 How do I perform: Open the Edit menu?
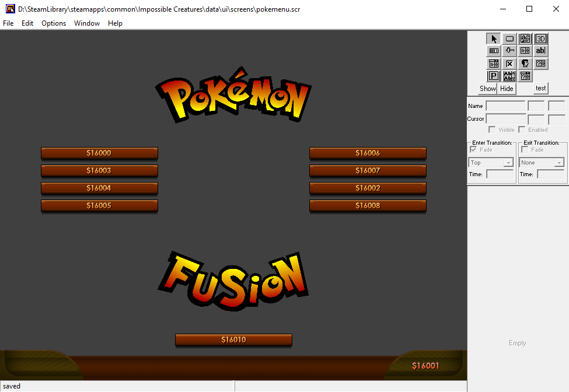pyautogui.click(x=27, y=23)
